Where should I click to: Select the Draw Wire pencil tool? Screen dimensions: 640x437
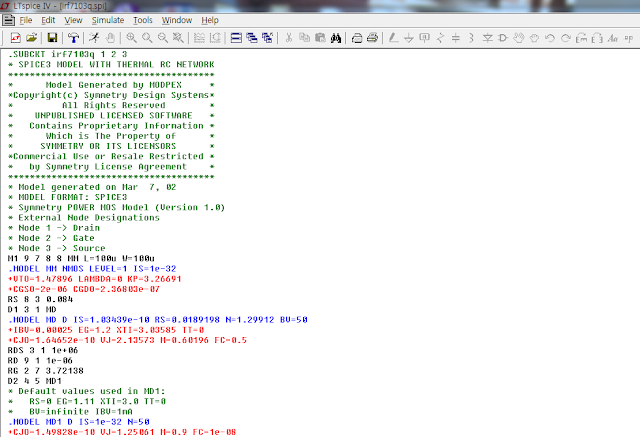[393, 38]
